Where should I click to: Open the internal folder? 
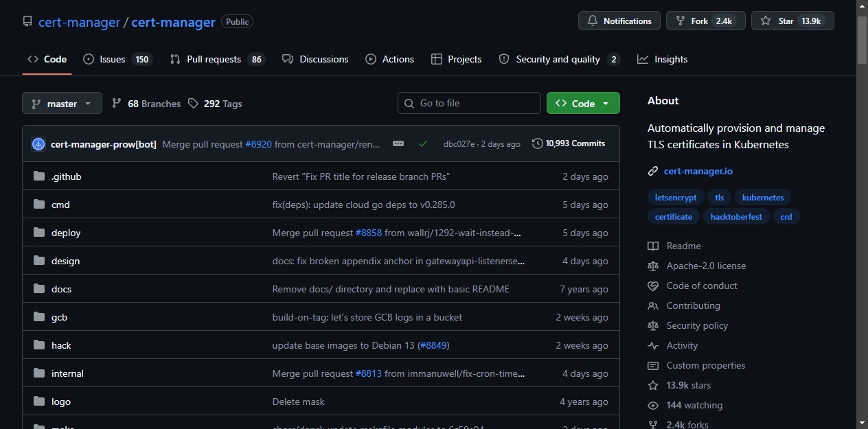(x=67, y=373)
